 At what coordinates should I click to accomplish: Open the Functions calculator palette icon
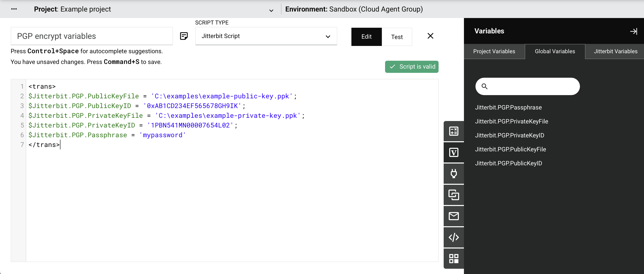(x=454, y=131)
